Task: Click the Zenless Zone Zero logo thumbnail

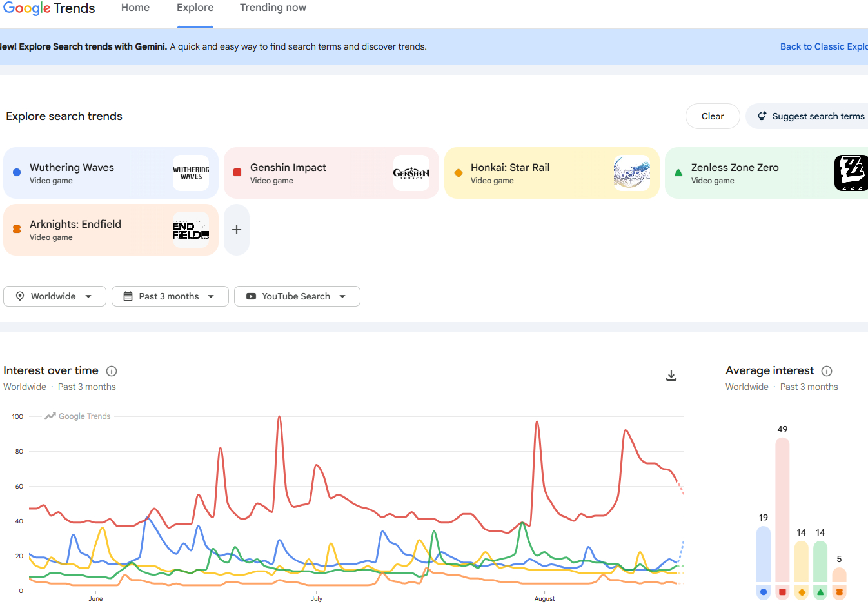Action: 851,173
